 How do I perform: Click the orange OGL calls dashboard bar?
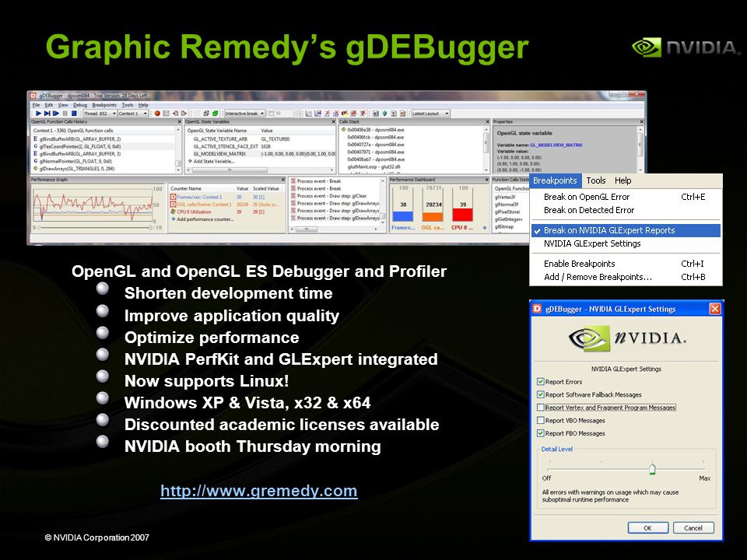point(433,216)
